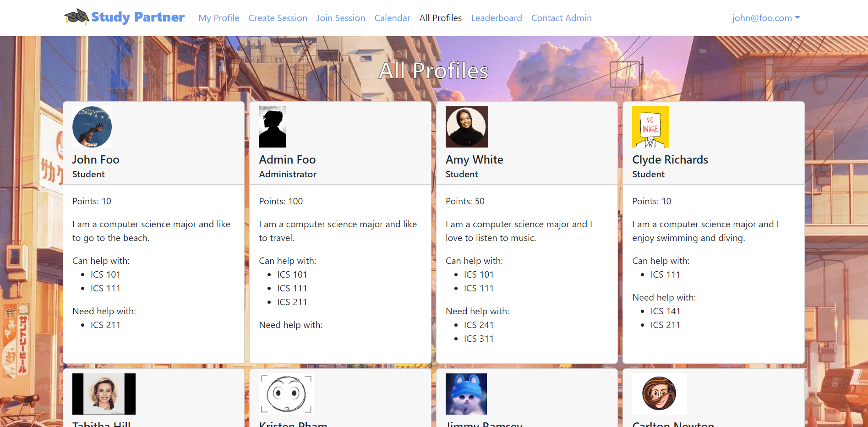Image resolution: width=868 pixels, height=427 pixels.
Task: View the Leaderboard page
Action: (x=496, y=18)
